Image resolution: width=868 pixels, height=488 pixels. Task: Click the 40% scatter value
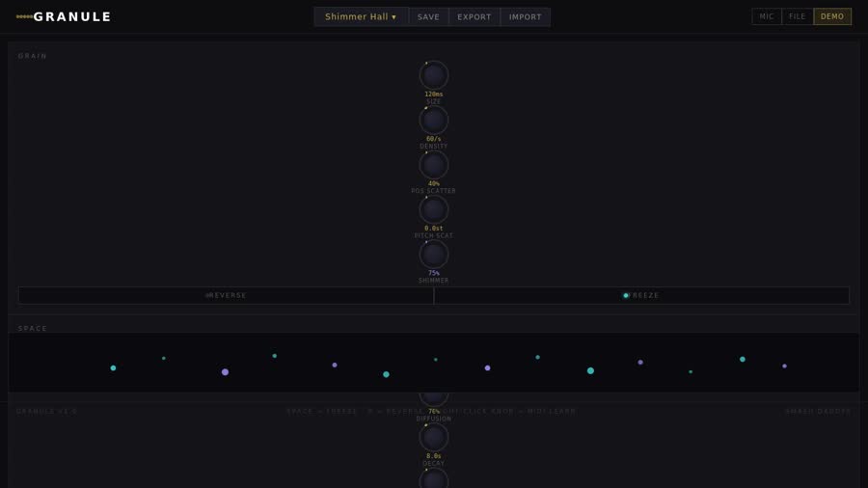pyautogui.click(x=433, y=183)
